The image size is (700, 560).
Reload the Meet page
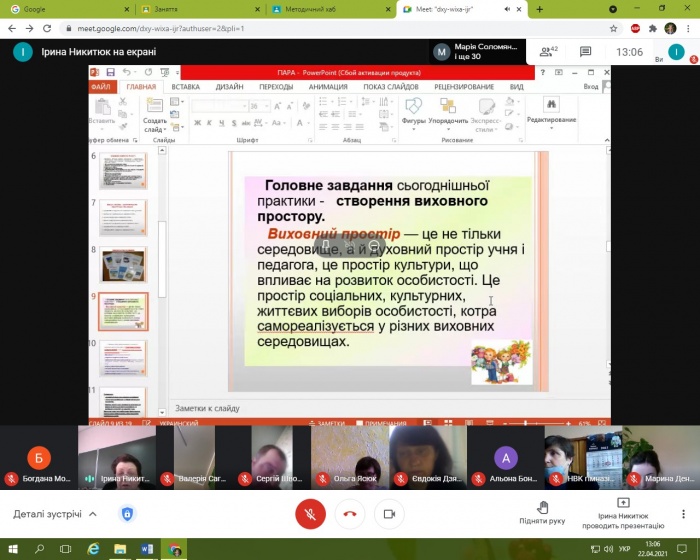[47, 28]
